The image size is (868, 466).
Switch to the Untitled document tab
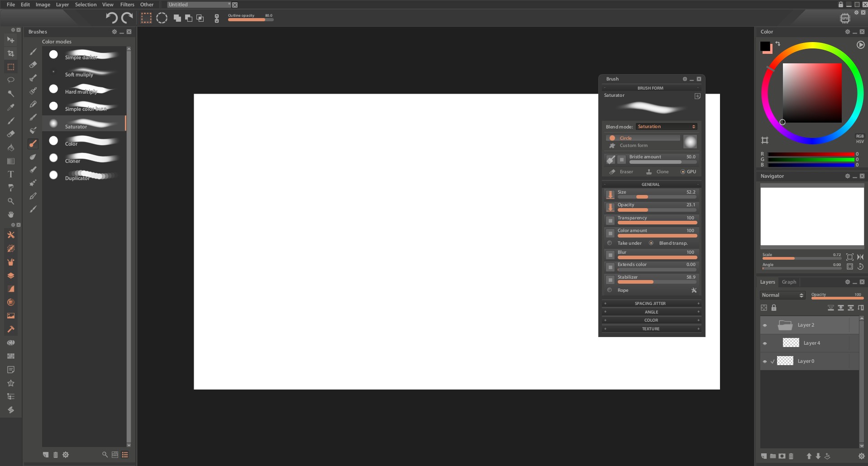(199, 5)
